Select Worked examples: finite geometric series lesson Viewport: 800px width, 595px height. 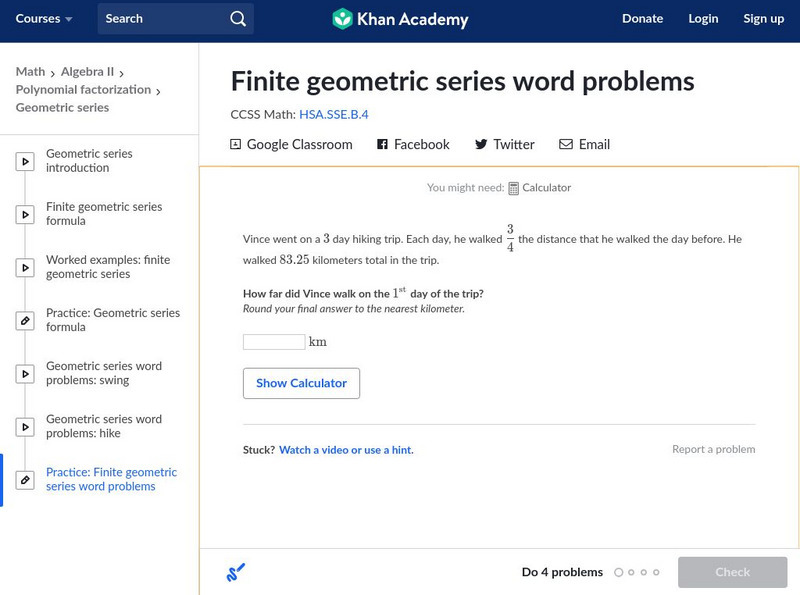click(x=108, y=267)
